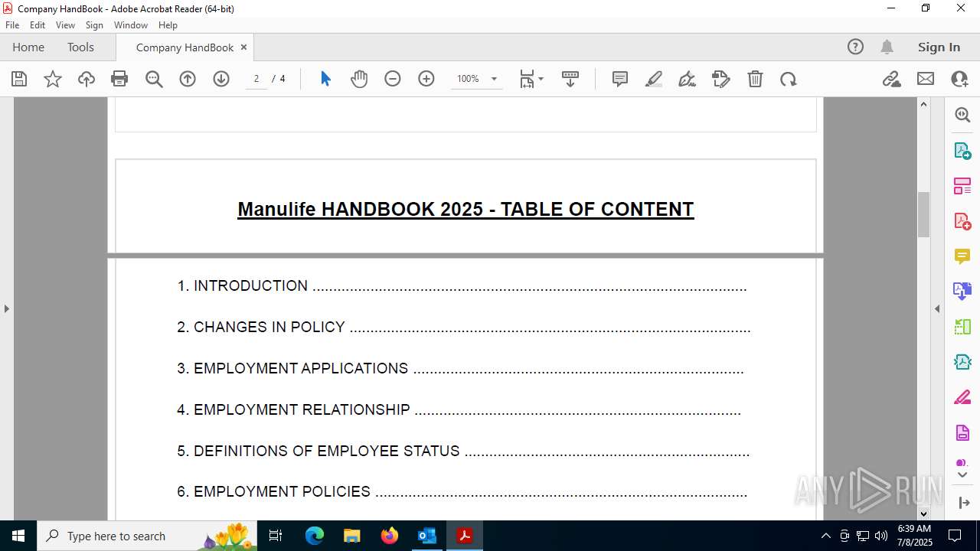The height and width of the screenshot is (551, 980).
Task: Open the Windows Start menu
Action: [x=18, y=536]
